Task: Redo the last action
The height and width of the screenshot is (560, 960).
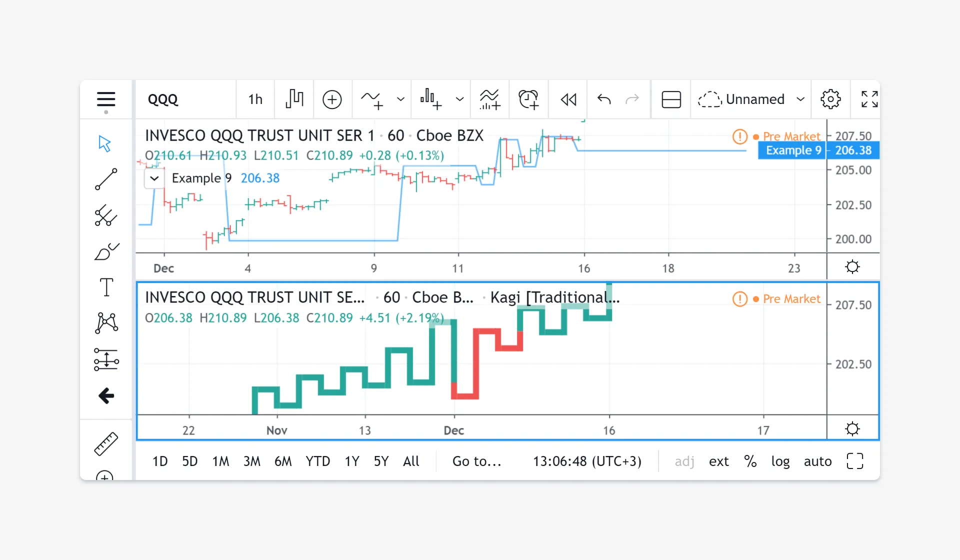Action: (632, 99)
